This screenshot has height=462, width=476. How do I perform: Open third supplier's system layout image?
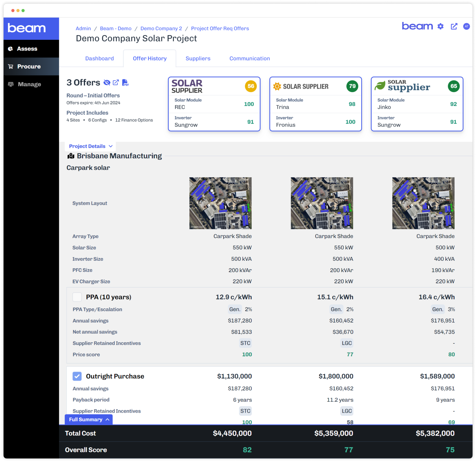click(x=423, y=203)
